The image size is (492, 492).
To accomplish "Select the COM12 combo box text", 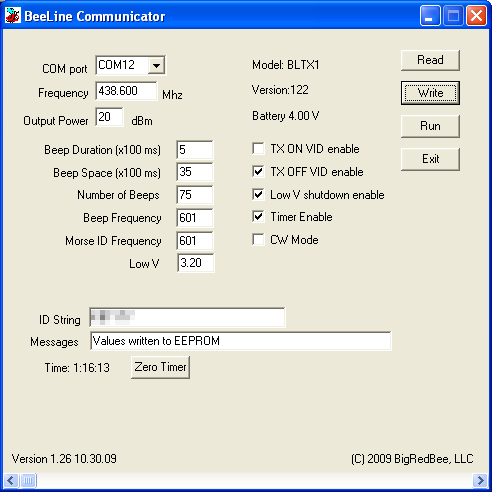I will (122, 65).
